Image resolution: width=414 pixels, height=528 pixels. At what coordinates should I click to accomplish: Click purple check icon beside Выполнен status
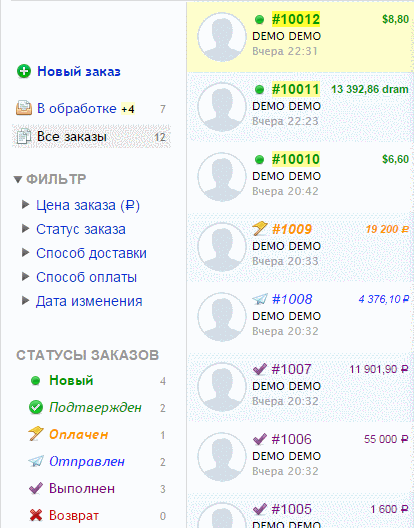click(x=36, y=488)
